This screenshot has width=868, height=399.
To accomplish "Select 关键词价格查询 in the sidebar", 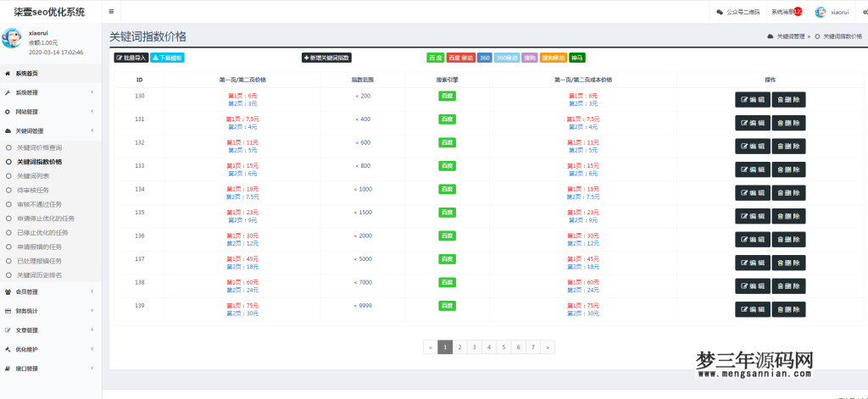I will (39, 147).
